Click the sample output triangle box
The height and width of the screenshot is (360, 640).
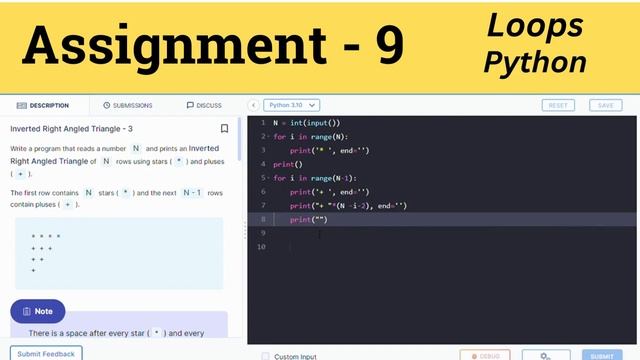[x=119, y=253]
